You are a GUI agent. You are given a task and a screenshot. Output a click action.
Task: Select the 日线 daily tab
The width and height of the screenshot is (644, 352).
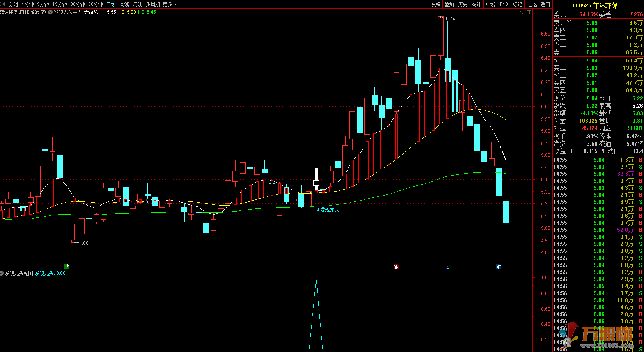click(x=111, y=4)
